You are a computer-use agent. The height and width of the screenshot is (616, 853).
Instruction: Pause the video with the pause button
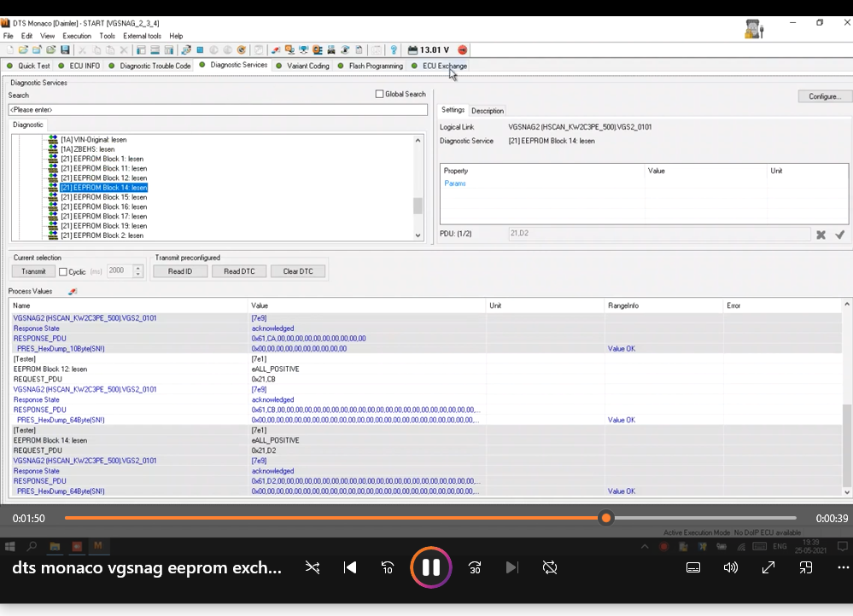coord(431,567)
